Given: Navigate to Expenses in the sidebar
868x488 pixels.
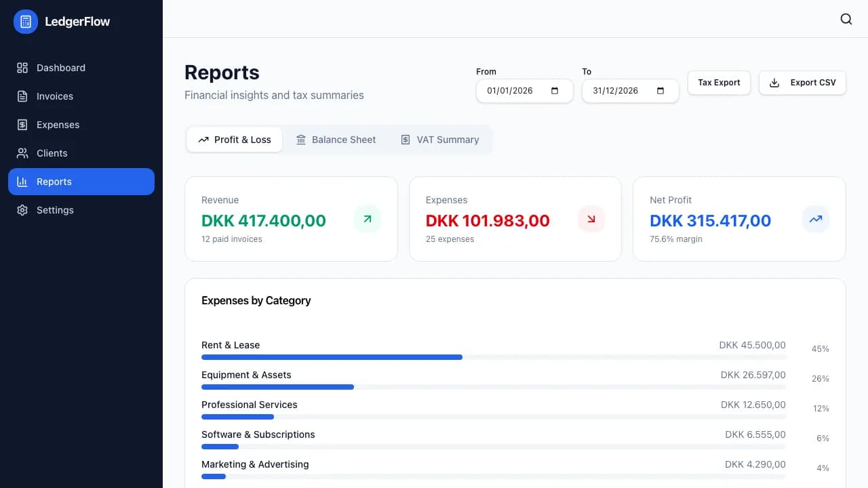Looking at the screenshot, I should [x=81, y=125].
